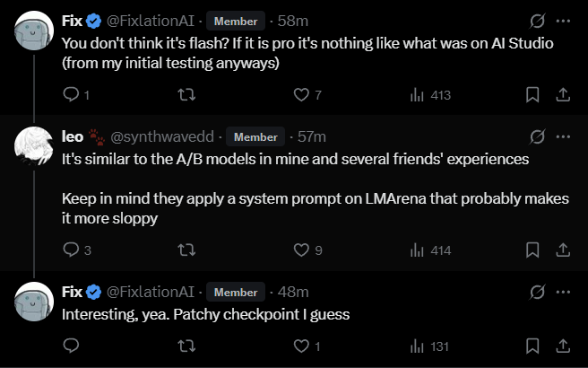Repost leo's tweet about A/B models
The image size is (588, 368).
pos(186,250)
